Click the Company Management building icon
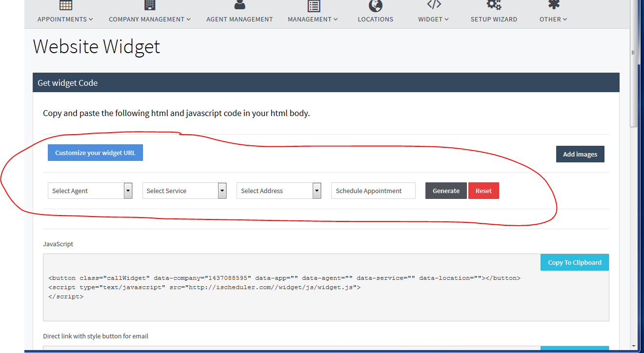 [x=150, y=5]
